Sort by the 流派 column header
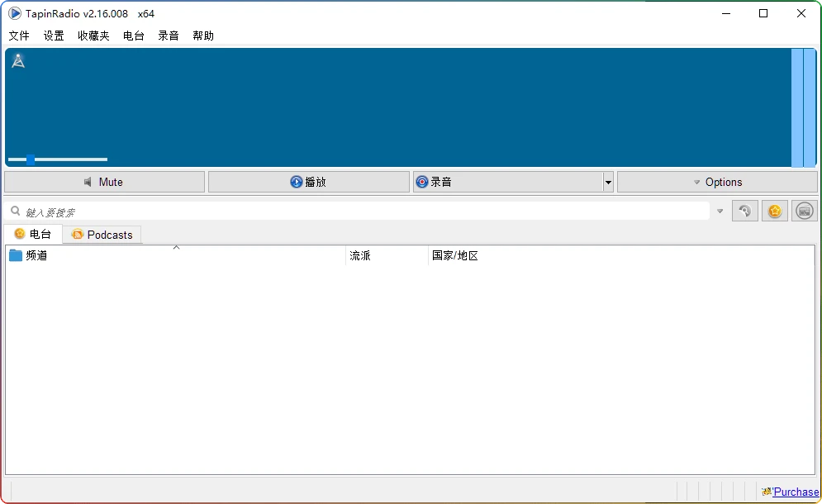The width and height of the screenshot is (822, 504). click(387, 255)
